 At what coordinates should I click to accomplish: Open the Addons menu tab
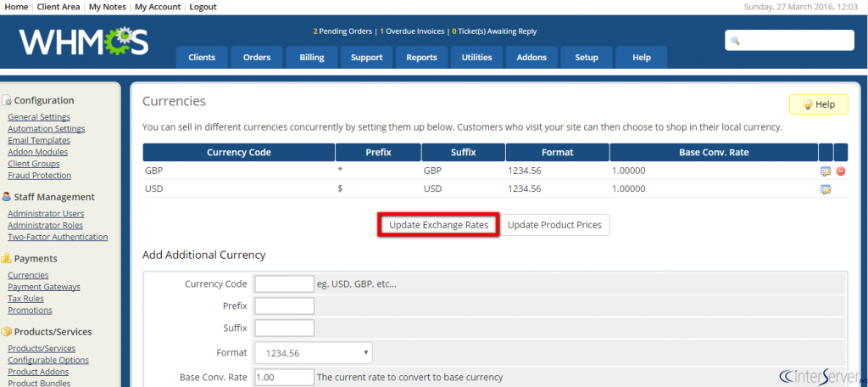point(531,57)
